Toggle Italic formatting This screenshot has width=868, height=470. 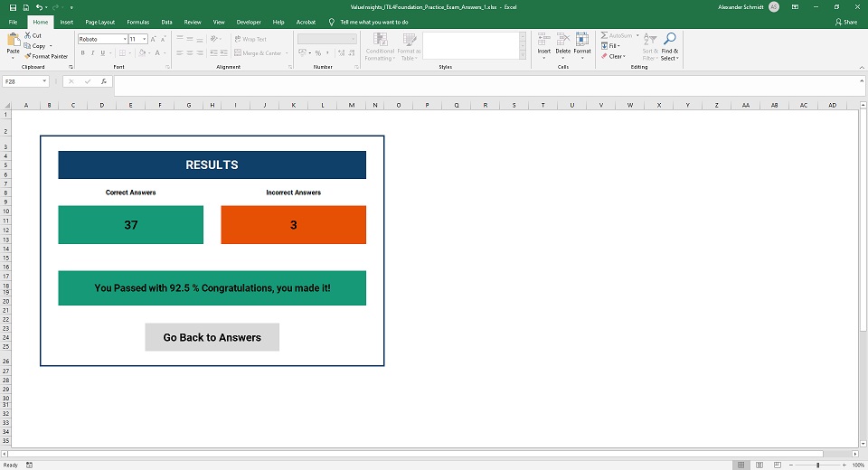coord(92,53)
